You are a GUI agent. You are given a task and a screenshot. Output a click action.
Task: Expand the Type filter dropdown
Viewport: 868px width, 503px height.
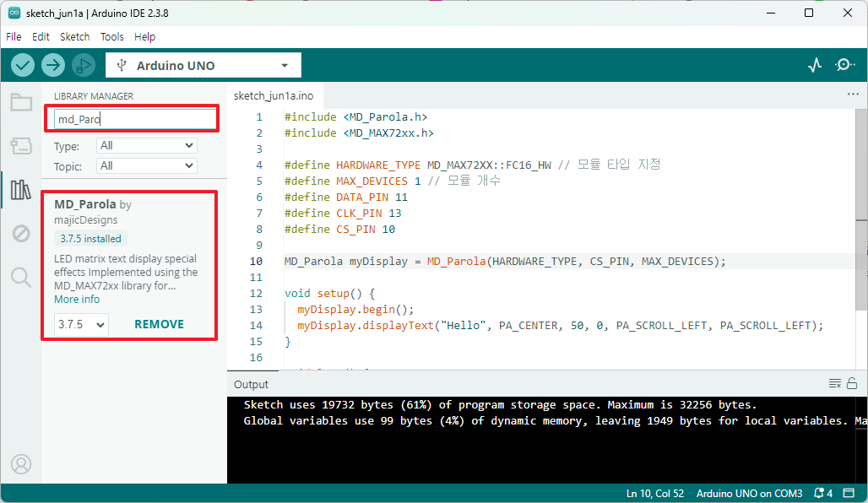pyautogui.click(x=147, y=145)
